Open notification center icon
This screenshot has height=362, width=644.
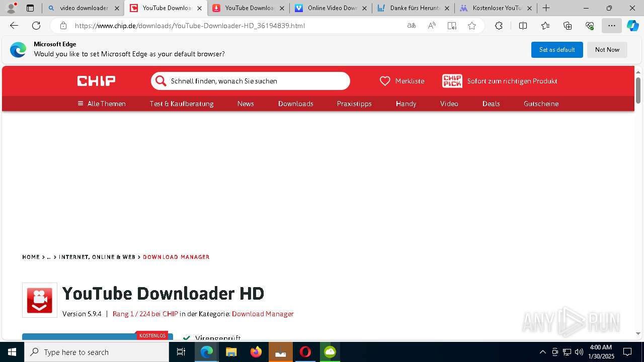click(x=627, y=352)
